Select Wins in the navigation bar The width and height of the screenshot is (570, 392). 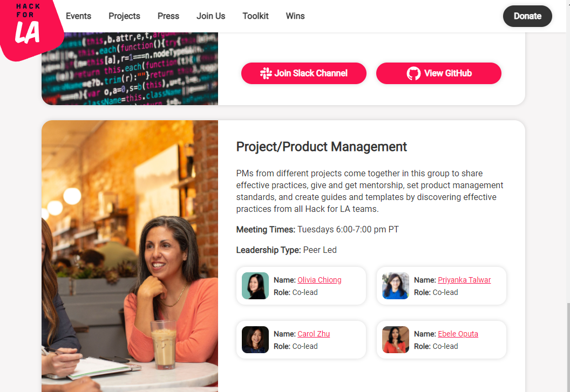295,16
